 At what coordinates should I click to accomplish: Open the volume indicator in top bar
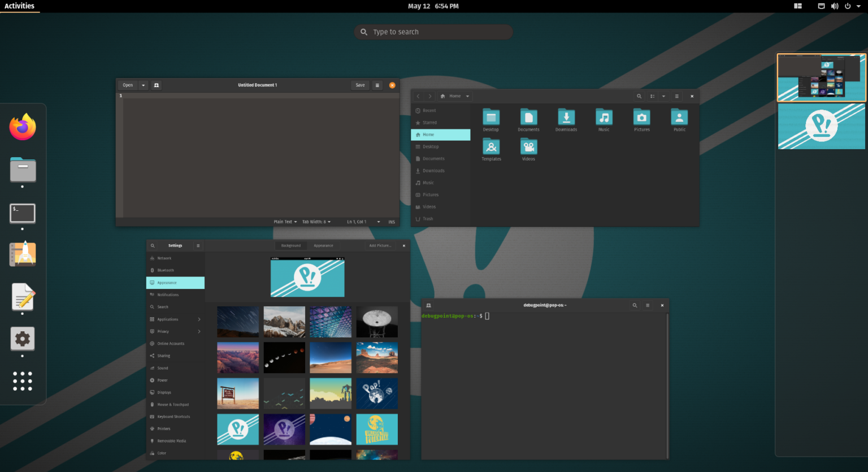tap(835, 6)
